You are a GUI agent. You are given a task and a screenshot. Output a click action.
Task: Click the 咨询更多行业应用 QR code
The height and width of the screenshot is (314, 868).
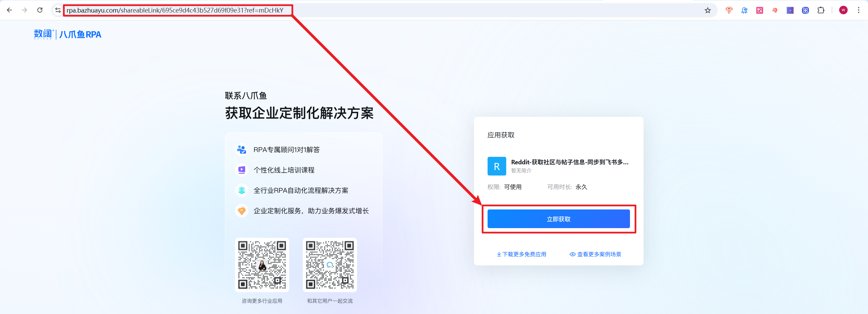click(x=262, y=265)
